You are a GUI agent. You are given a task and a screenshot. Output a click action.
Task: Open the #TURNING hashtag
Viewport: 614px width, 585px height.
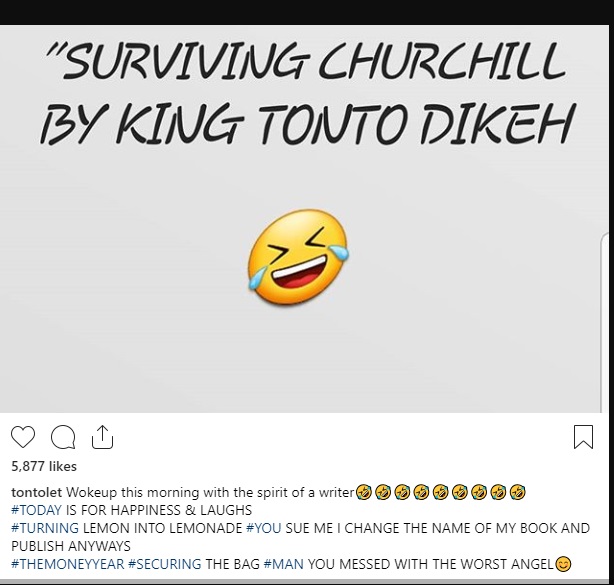pos(45,528)
